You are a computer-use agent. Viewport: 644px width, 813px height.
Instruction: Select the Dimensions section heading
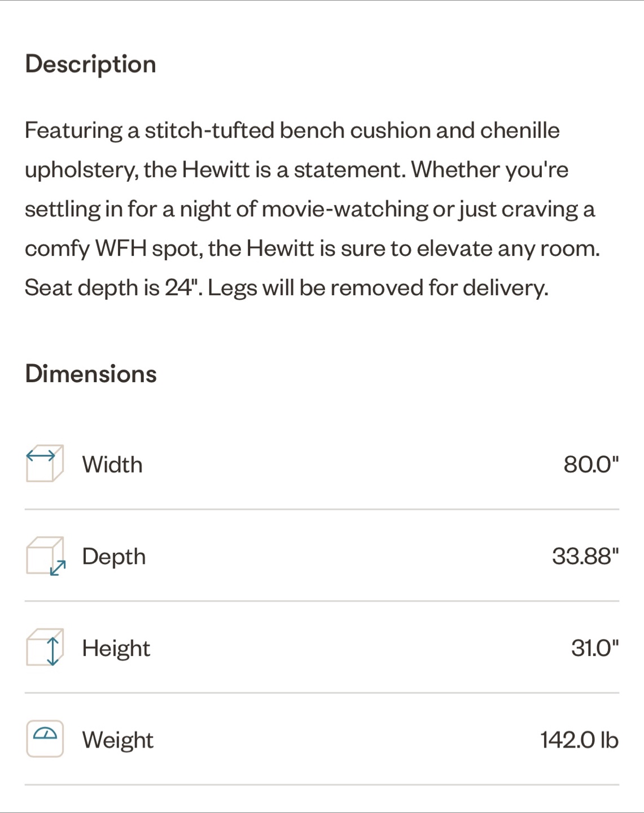click(x=91, y=374)
